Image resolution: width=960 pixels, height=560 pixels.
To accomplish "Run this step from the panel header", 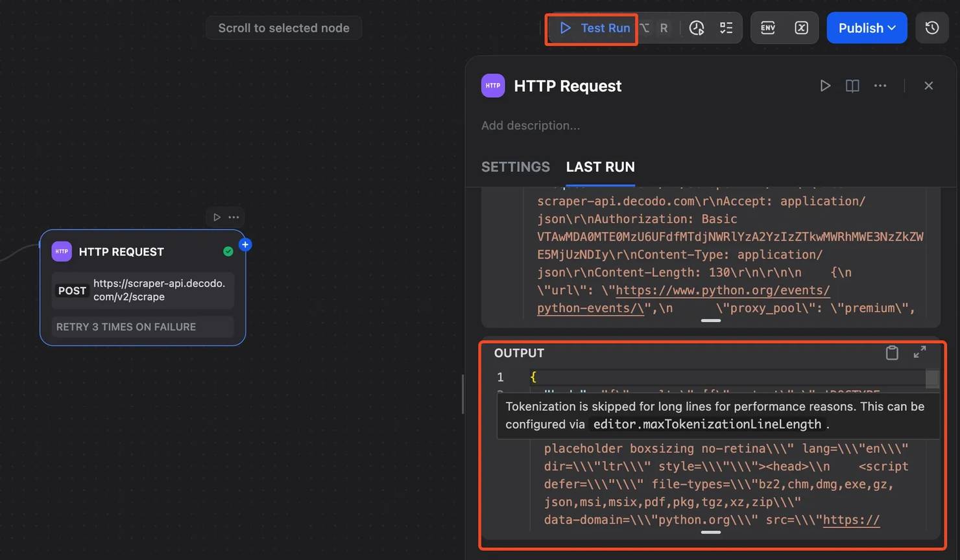I will tap(825, 86).
